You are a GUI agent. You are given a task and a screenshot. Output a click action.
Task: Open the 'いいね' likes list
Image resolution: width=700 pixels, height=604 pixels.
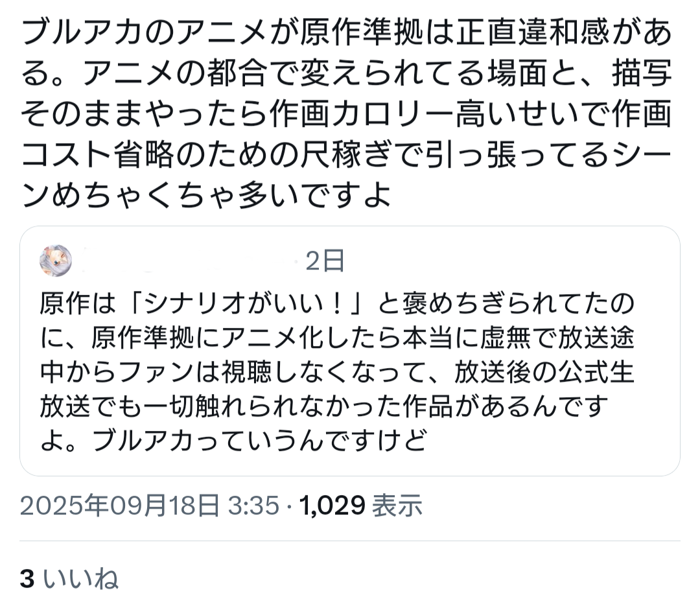tap(81, 579)
